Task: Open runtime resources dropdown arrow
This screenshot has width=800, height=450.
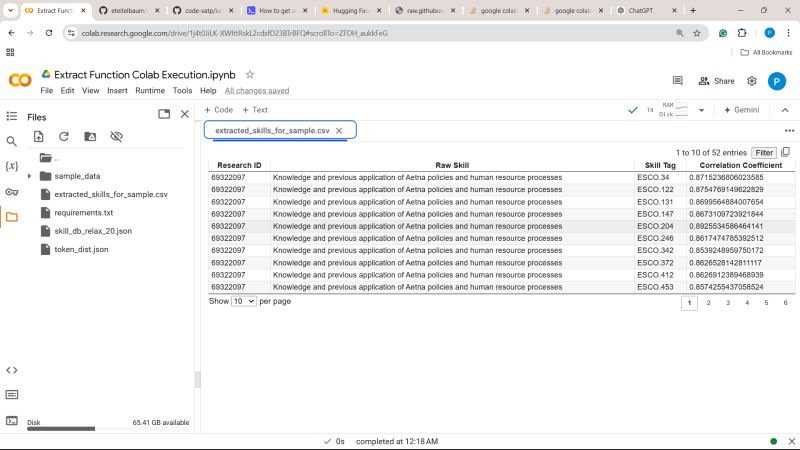Action: pos(702,110)
